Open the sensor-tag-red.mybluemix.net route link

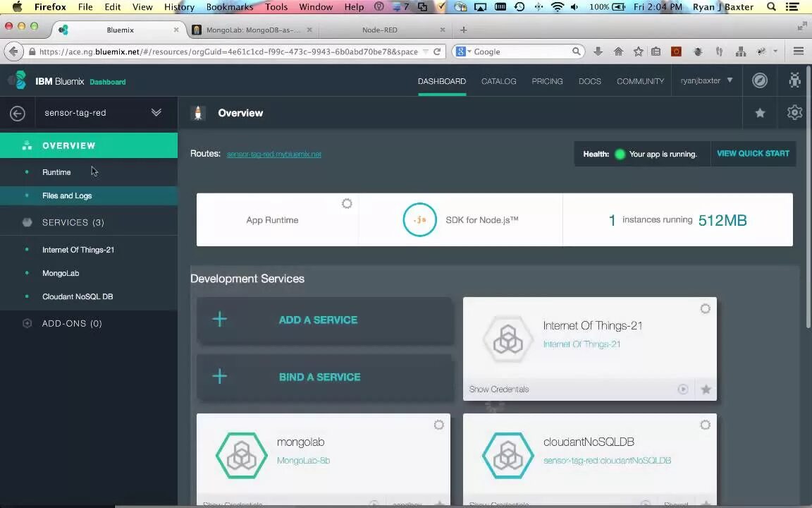[x=274, y=154]
